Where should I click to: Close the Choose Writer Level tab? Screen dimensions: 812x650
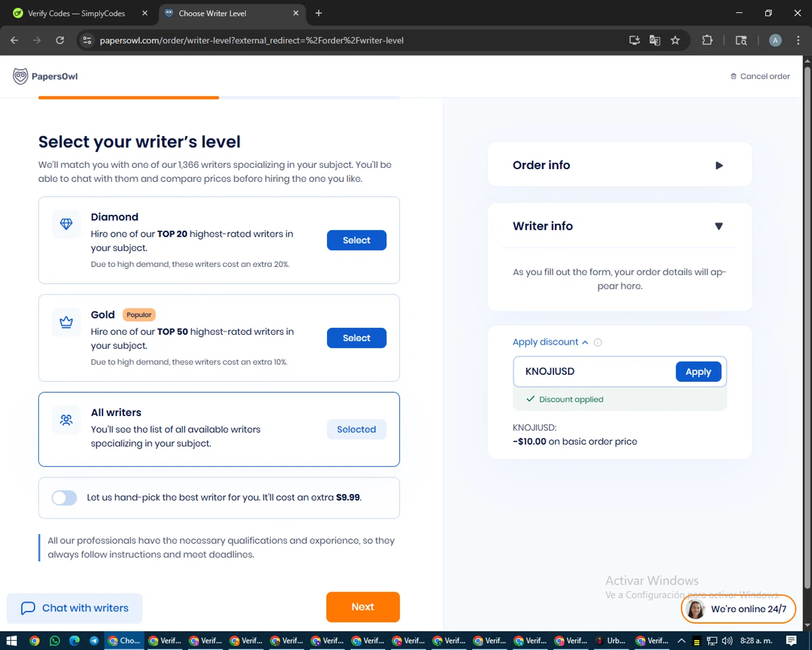pos(296,13)
